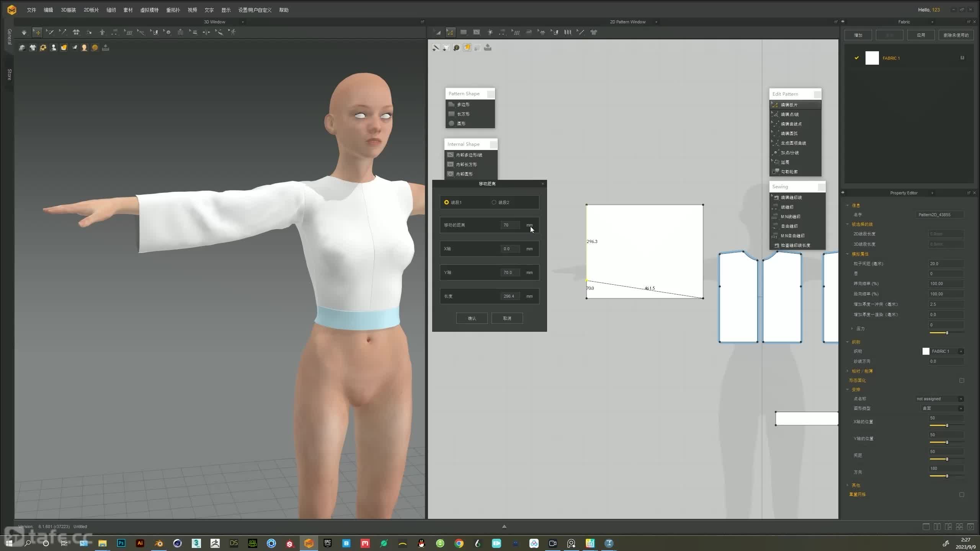Click the 删除未使用的 button
This screenshot has height=551, width=980.
(x=956, y=35)
